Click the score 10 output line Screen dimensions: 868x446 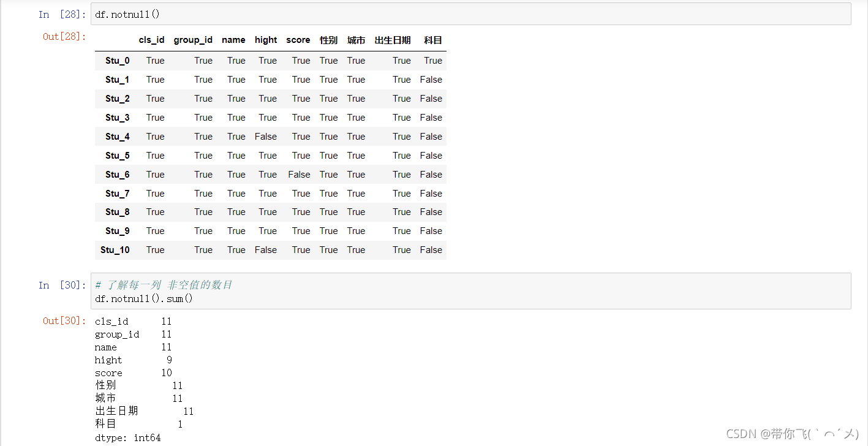click(133, 373)
